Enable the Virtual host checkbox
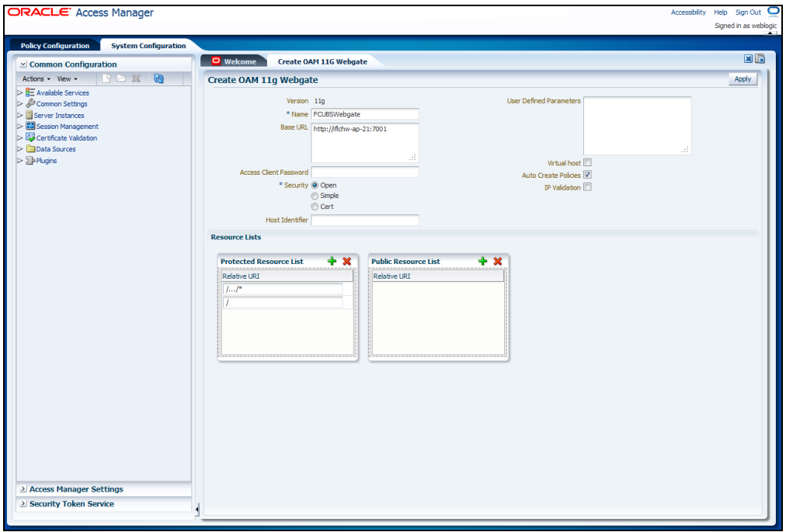Screen dimensions: 786x532 (x=587, y=162)
